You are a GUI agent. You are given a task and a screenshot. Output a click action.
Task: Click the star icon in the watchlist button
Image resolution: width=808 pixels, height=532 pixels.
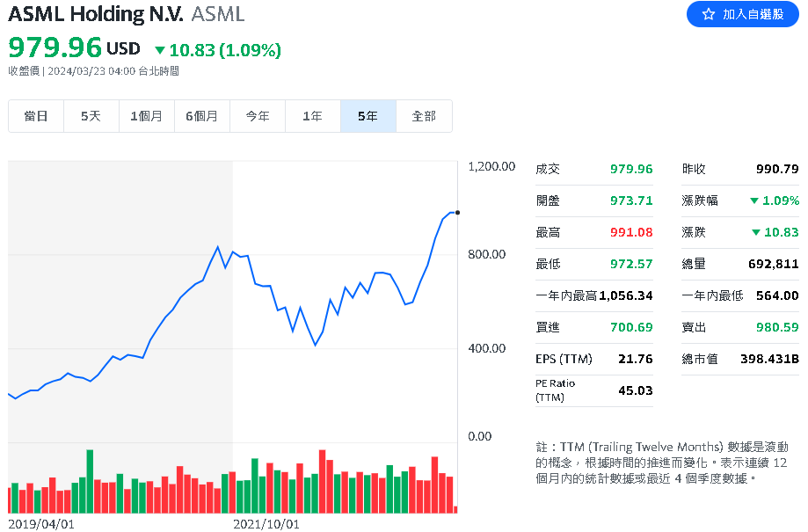point(709,14)
